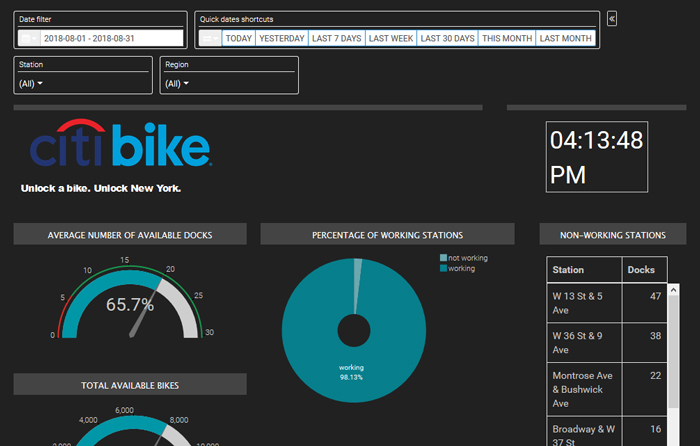Select the 'W 36 St & 9 Ave' row
Image resolution: width=700 pixels, height=446 pixels.
click(x=607, y=343)
